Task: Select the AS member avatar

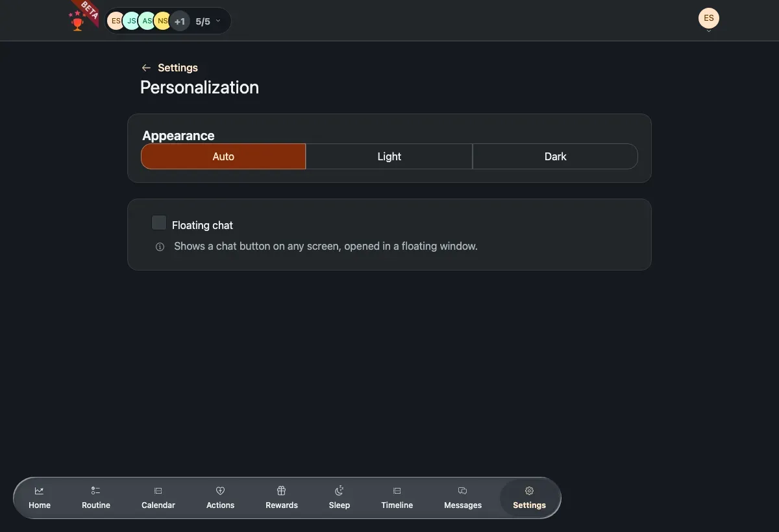Action: [147, 21]
